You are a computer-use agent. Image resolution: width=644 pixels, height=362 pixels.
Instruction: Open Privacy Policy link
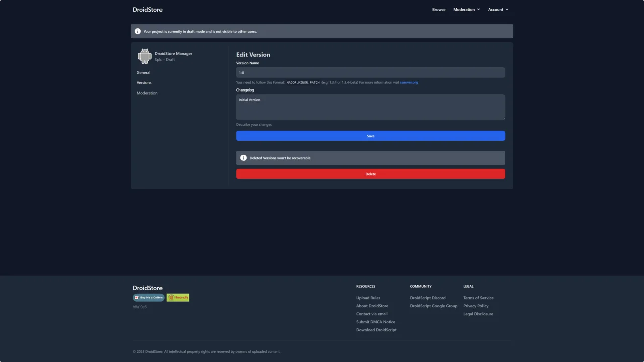[x=476, y=306]
